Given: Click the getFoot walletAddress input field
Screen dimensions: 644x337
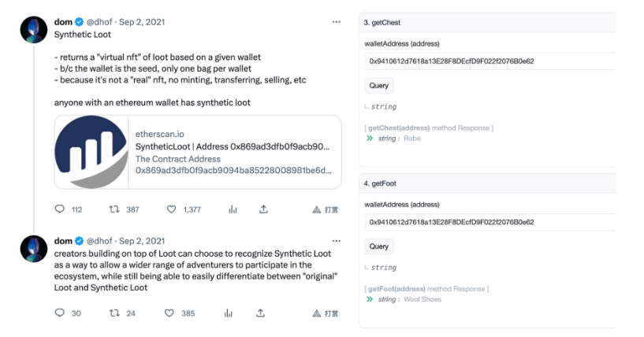Looking at the screenshot, I should click(490, 222).
